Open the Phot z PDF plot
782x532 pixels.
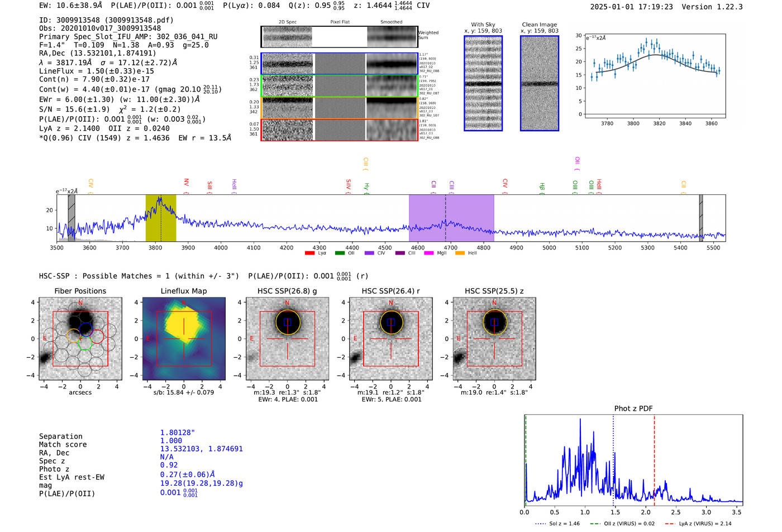[x=633, y=461]
